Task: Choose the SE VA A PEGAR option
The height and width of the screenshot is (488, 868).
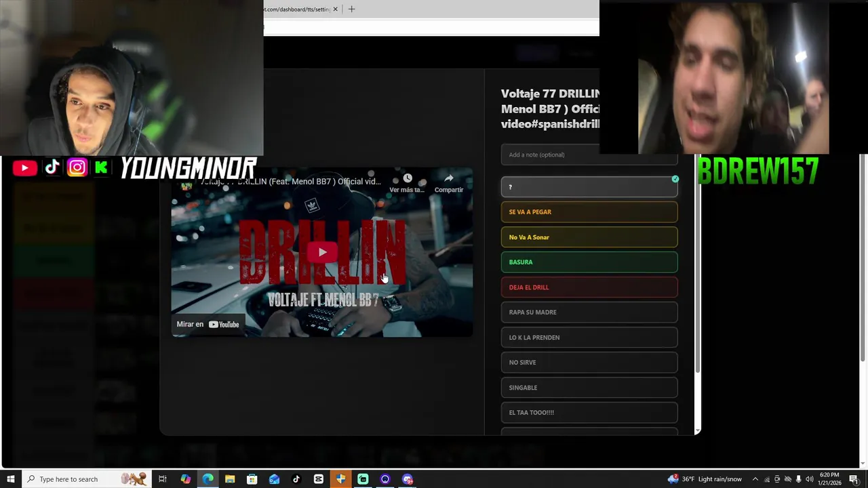Action: 589,212
